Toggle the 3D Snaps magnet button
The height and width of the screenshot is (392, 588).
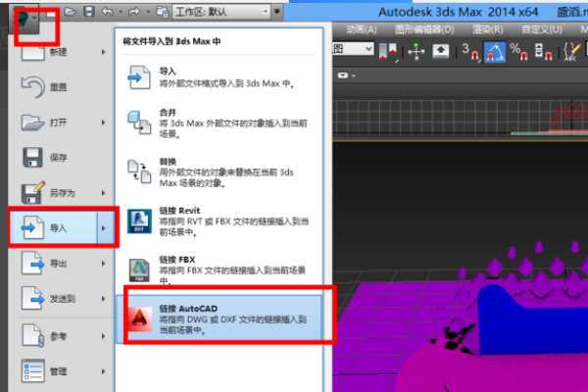pyautogui.click(x=470, y=51)
